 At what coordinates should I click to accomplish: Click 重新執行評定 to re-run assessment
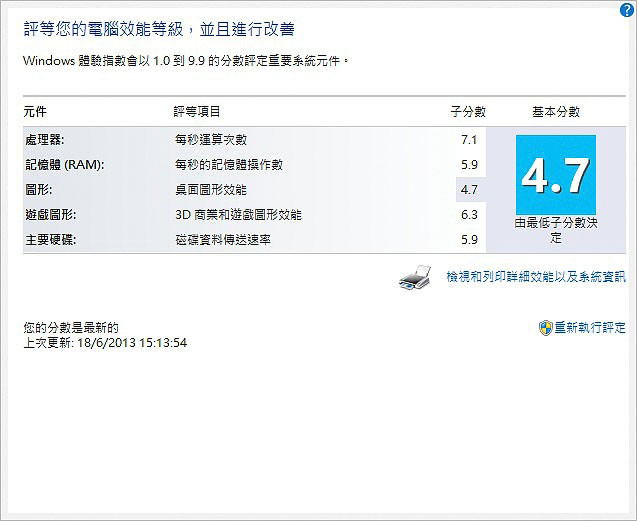pyautogui.click(x=590, y=328)
